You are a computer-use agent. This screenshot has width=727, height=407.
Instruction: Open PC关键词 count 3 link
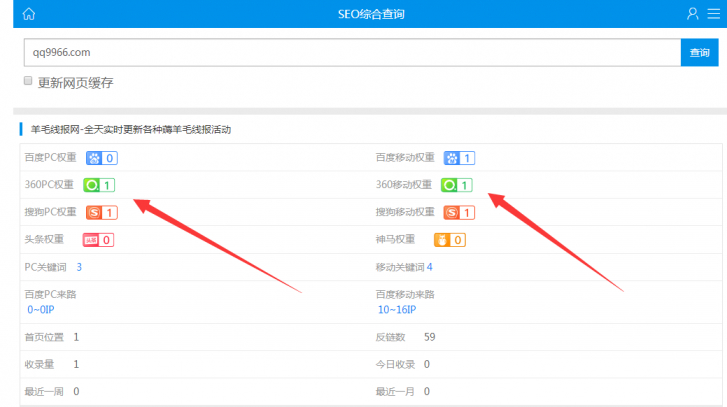(x=79, y=267)
